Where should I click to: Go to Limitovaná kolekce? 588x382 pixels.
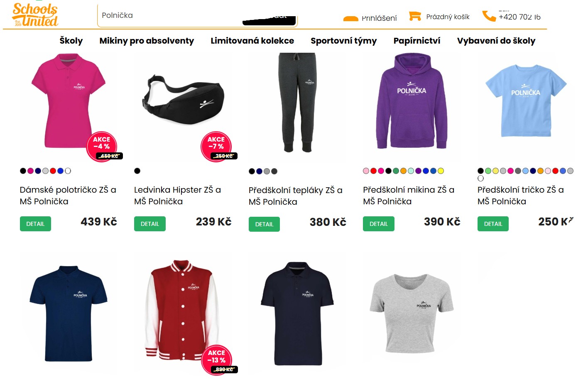252,41
